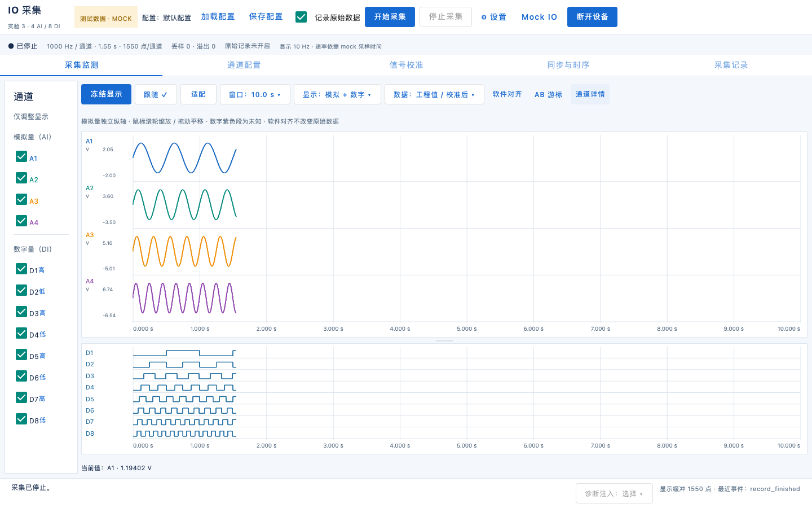Click the 保存配置 link

pyautogui.click(x=266, y=17)
